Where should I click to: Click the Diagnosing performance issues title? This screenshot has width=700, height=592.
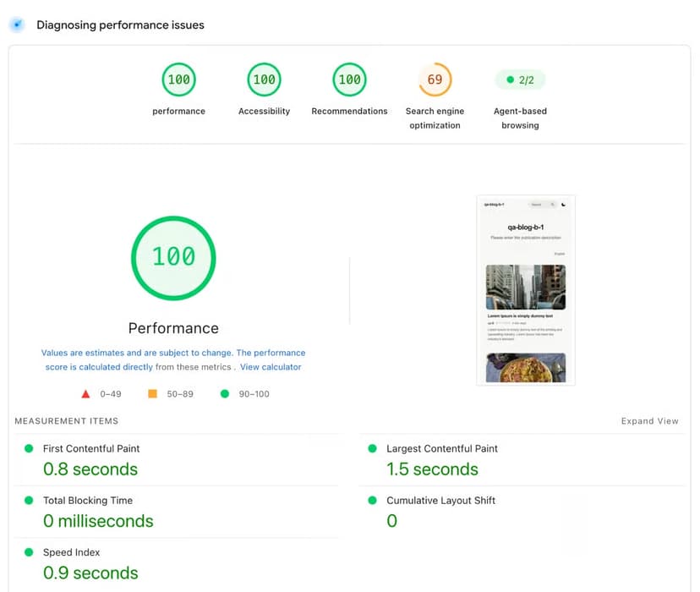point(121,25)
